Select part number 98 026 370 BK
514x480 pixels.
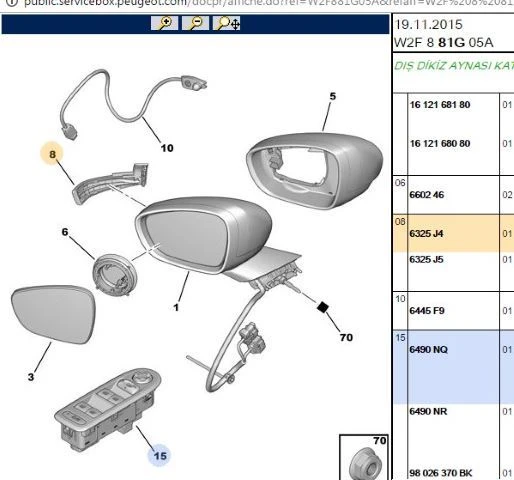(440, 473)
